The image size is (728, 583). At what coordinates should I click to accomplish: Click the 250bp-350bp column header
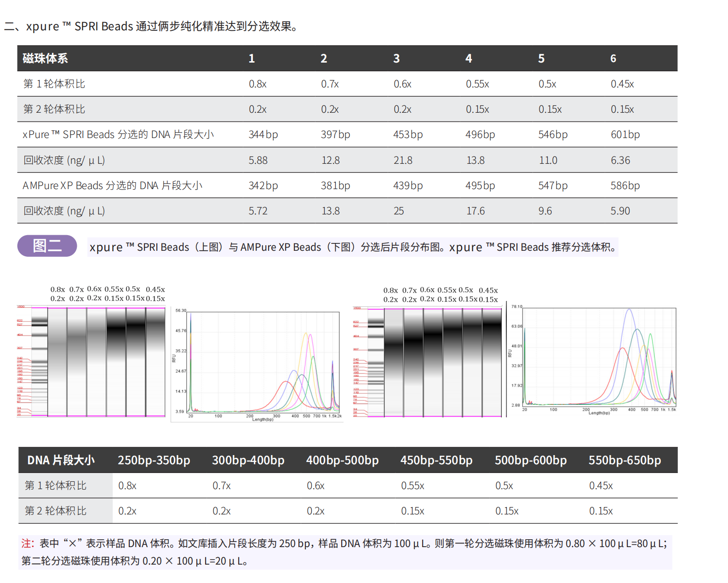coord(154,460)
